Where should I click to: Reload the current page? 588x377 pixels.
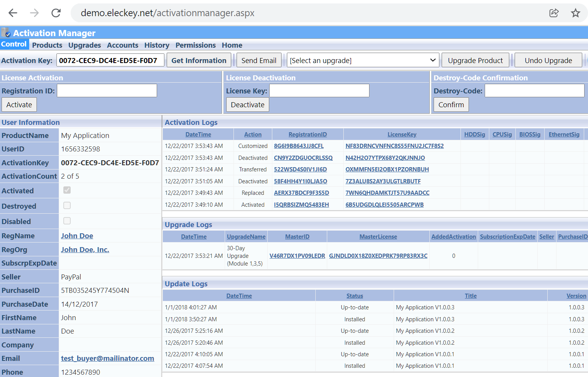[56, 13]
